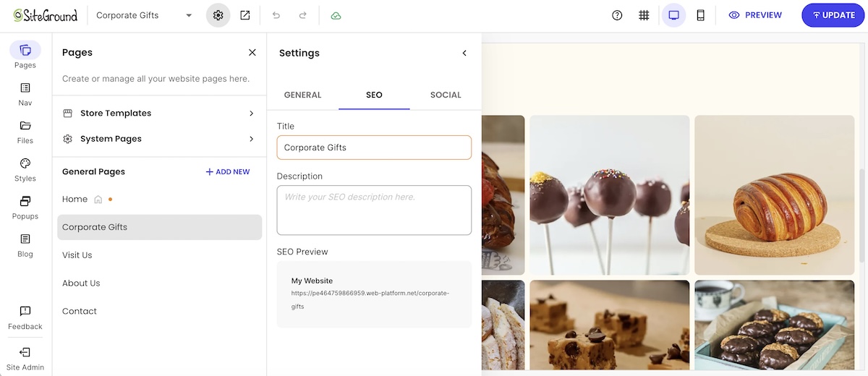Select the chocolate cookies box image
This screenshot has height=376, width=868.
point(774,325)
